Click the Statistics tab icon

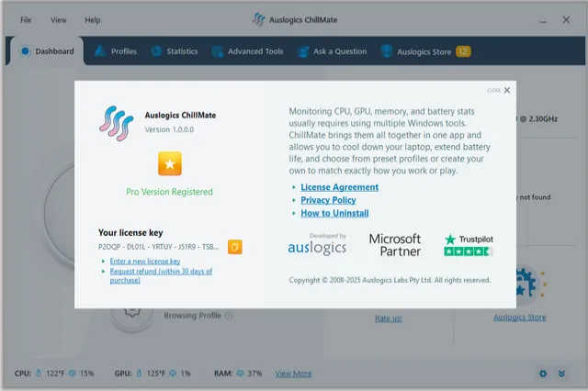pyautogui.click(x=156, y=50)
